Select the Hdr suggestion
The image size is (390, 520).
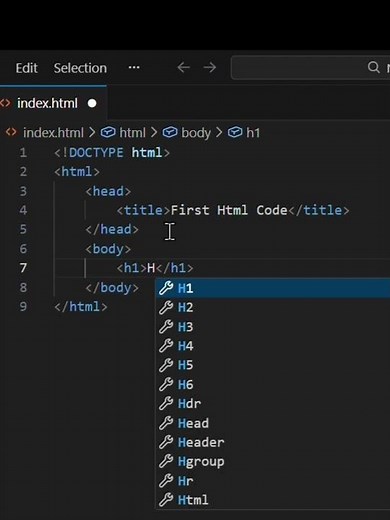[x=273, y=404]
